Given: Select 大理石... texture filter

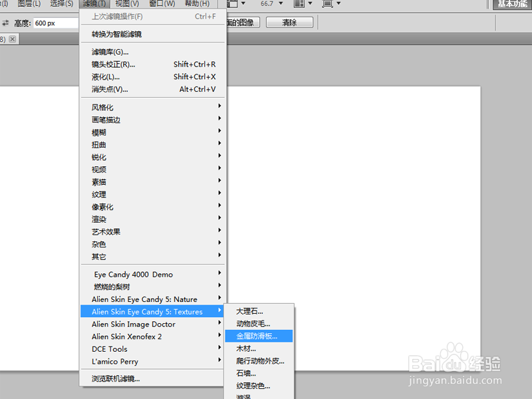Looking at the screenshot, I should (259, 311).
